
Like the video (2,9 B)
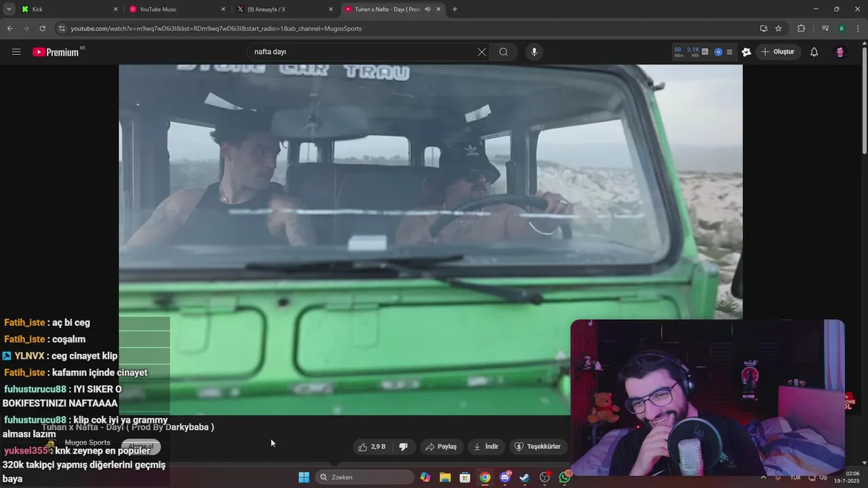click(371, 447)
